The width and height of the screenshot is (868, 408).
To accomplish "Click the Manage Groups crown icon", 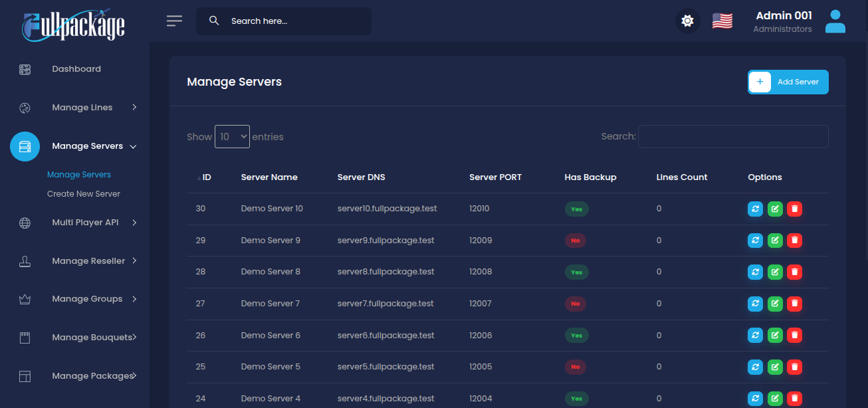I will 25,300.
